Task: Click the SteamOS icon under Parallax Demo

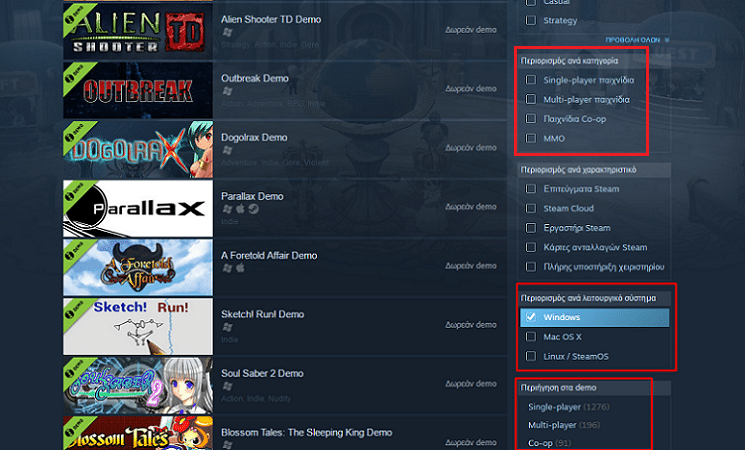Action: (x=254, y=209)
